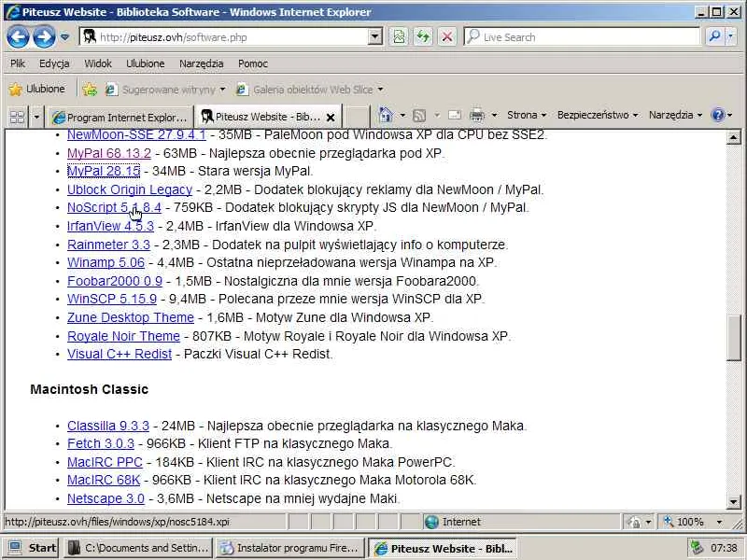Toggle Compatibility View icon
This screenshot has height=560, width=747.
399,36
